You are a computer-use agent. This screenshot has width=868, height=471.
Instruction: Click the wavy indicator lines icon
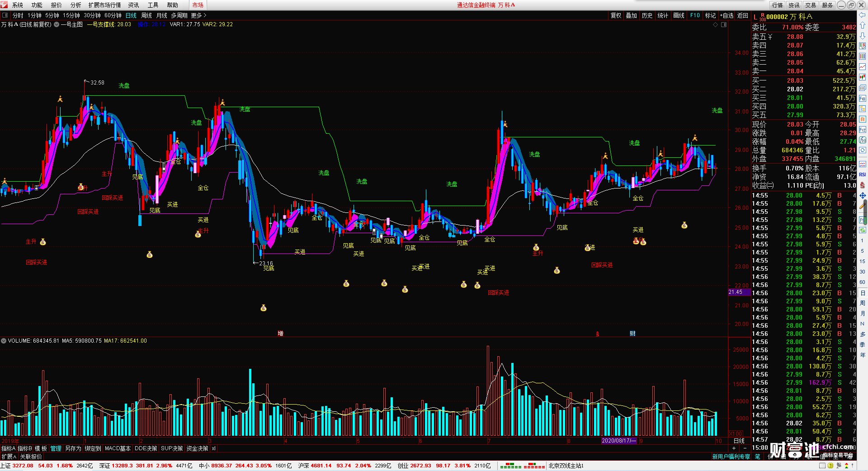pos(863,164)
